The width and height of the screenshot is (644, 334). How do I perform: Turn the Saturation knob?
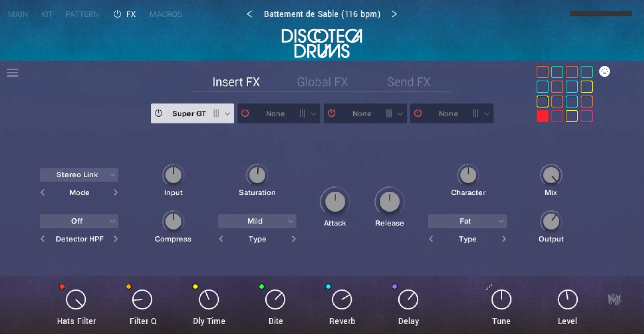click(257, 175)
